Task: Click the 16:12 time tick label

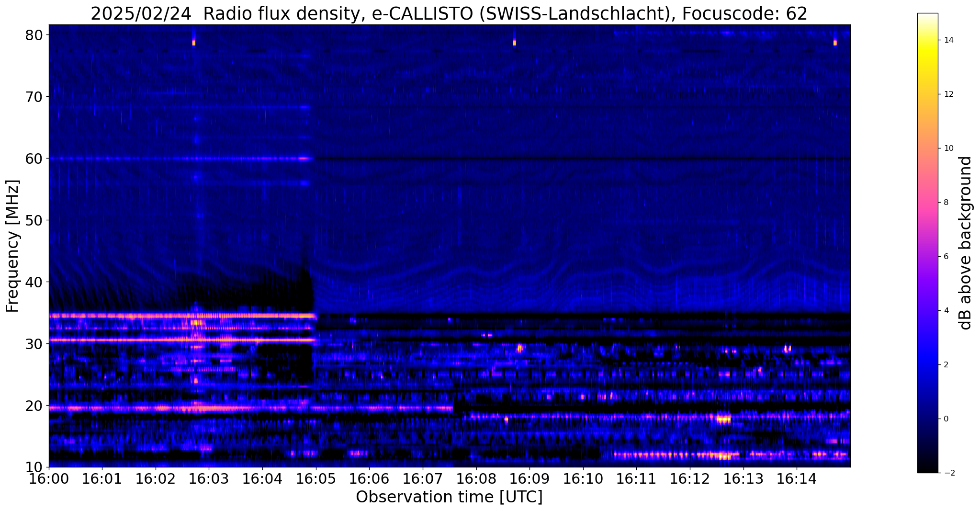Action: (690, 478)
